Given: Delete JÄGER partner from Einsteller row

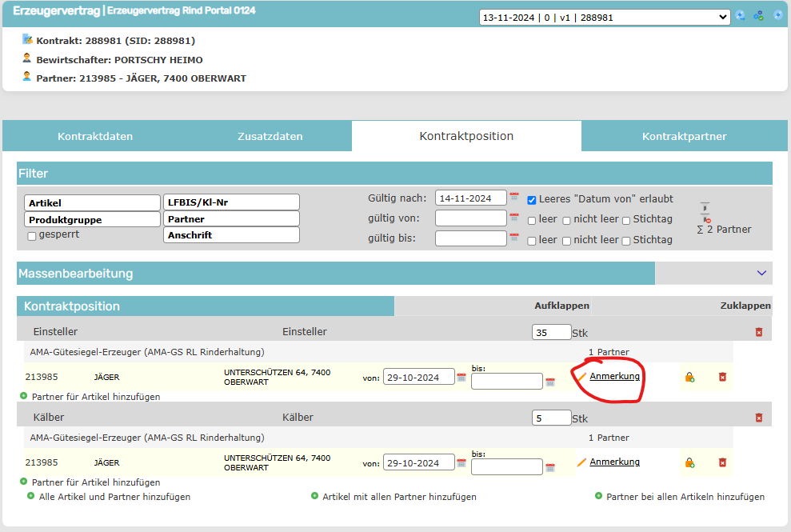Looking at the screenshot, I should coord(722,377).
